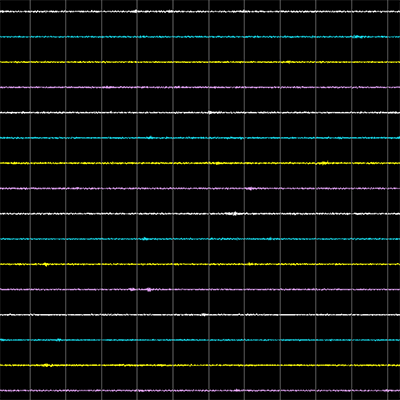The width and height of the screenshot is (400, 400).
Task: Click the cyan spike on the topmost cyan trace
Action: [357, 36]
